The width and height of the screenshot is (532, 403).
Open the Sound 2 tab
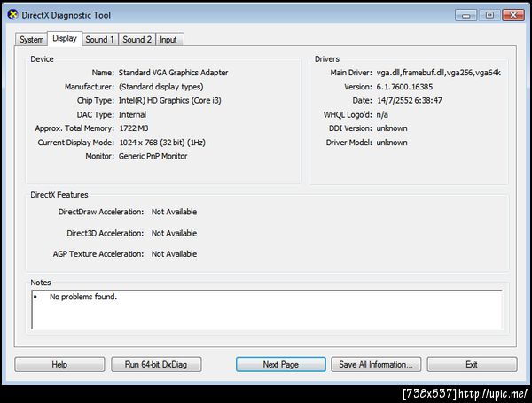(x=137, y=39)
